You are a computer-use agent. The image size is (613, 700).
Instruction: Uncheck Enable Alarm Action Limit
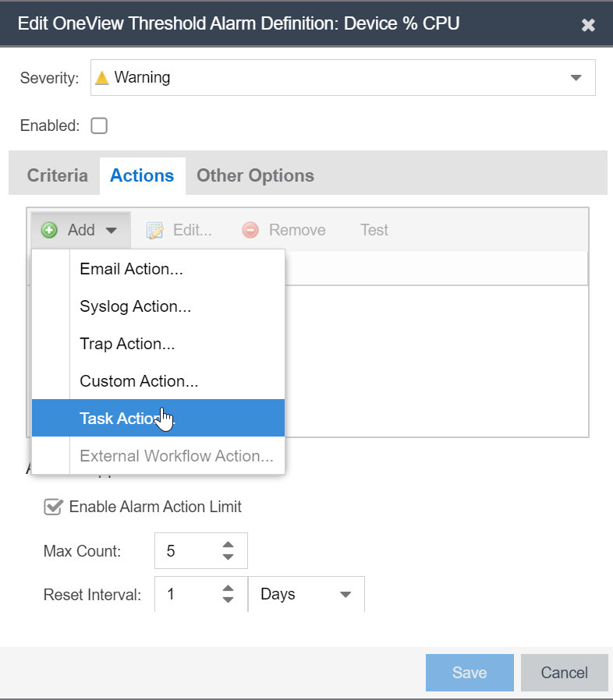tap(53, 507)
